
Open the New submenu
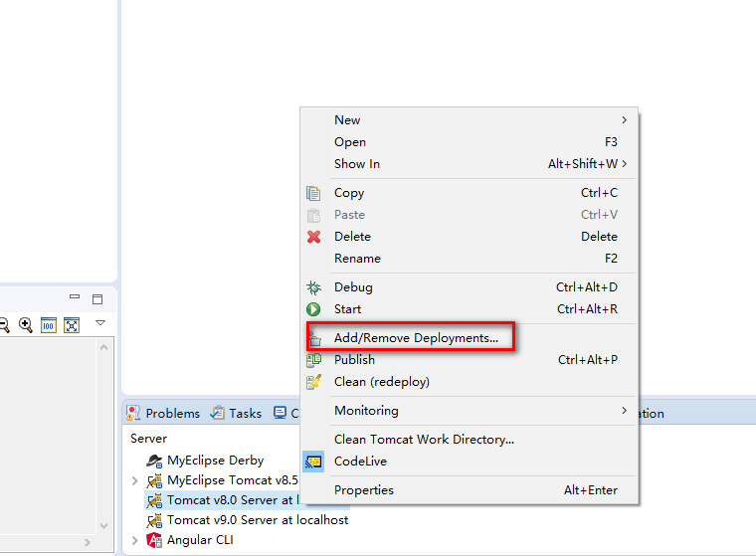[x=470, y=120]
